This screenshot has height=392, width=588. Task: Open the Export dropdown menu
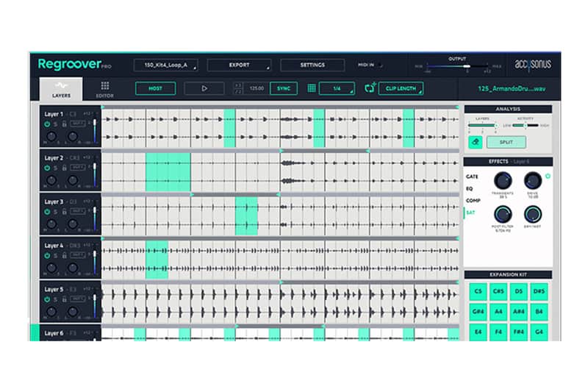tap(239, 65)
